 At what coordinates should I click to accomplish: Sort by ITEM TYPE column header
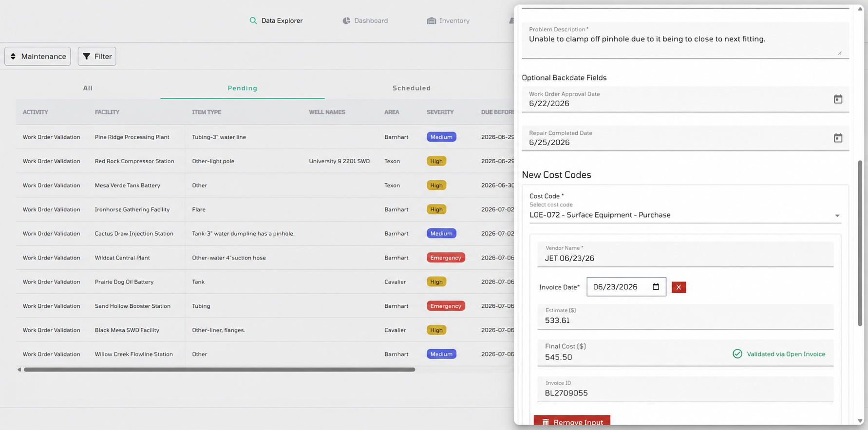[x=207, y=112]
